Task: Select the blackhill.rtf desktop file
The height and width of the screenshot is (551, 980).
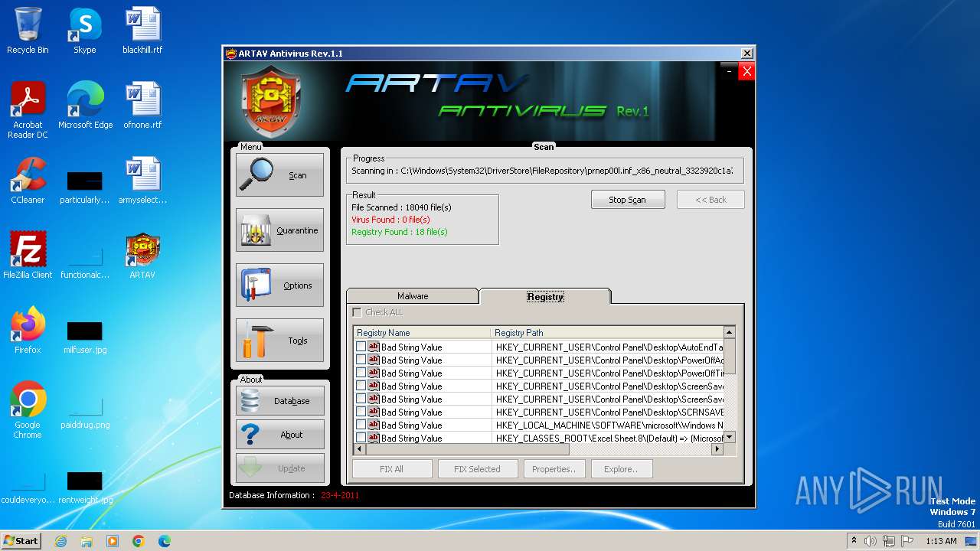Action: [x=142, y=31]
